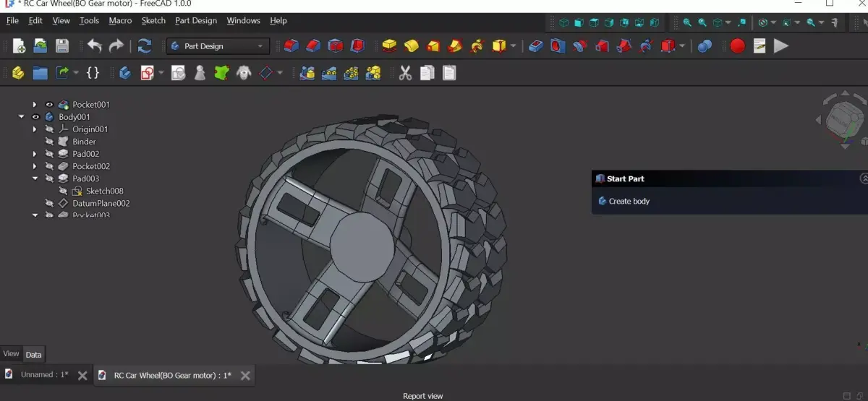Show the hidden Binder item
Image resolution: width=868 pixels, height=401 pixels.
(49, 142)
